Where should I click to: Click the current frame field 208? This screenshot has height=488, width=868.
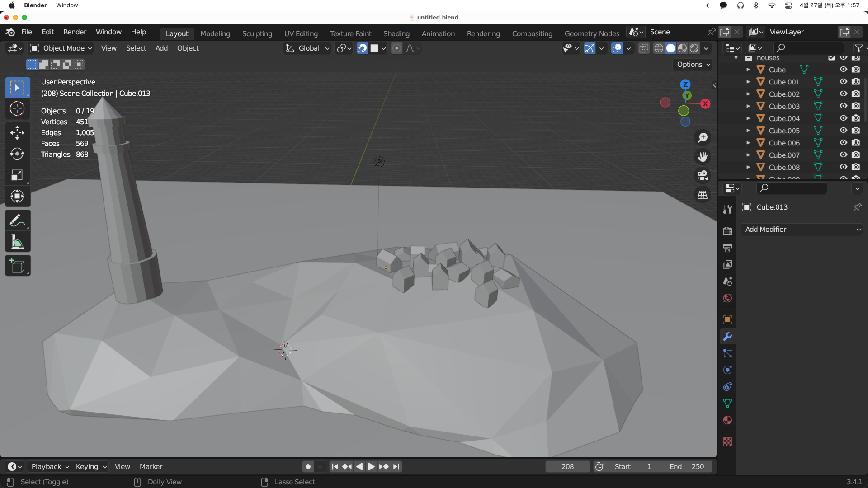pyautogui.click(x=567, y=467)
